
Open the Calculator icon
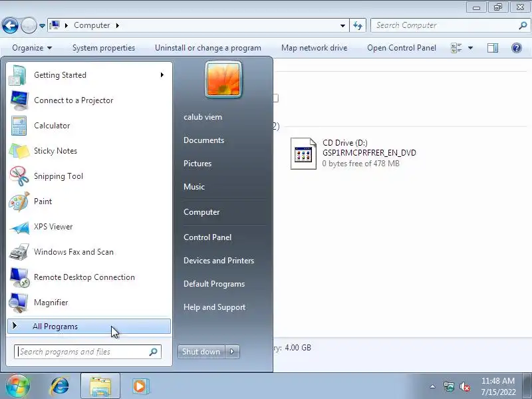point(19,126)
